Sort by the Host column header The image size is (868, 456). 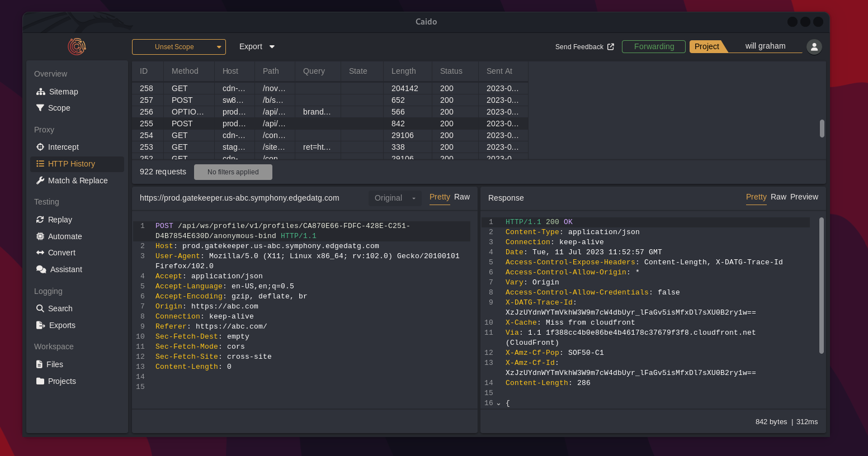[x=234, y=71]
